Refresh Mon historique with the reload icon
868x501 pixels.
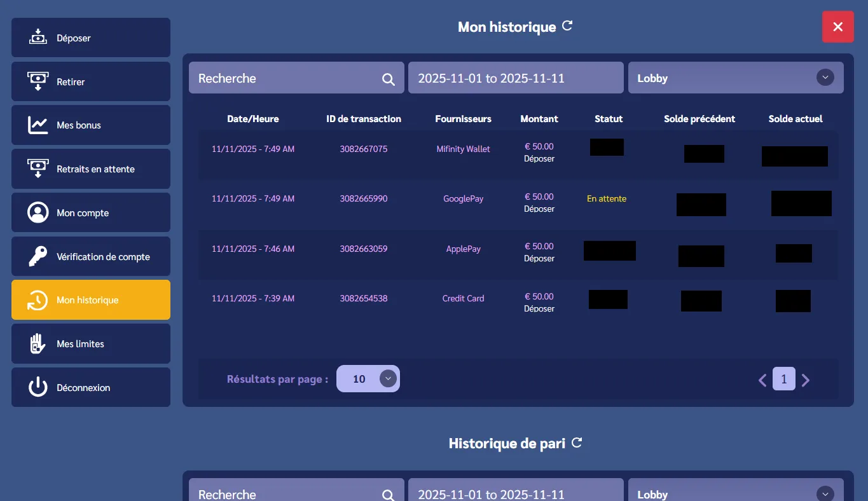tap(567, 26)
